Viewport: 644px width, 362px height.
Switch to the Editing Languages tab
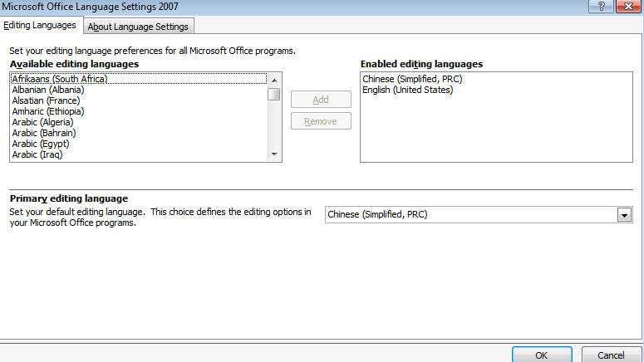click(40, 26)
